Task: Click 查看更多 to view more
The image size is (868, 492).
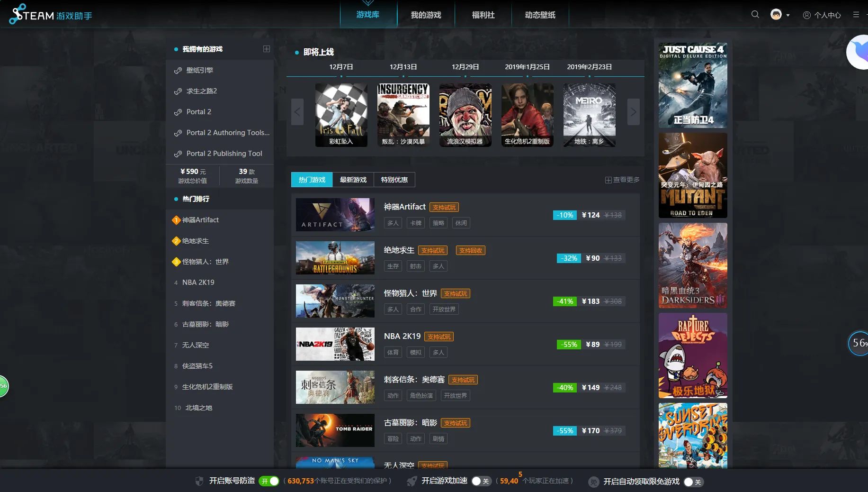Action: click(x=622, y=180)
